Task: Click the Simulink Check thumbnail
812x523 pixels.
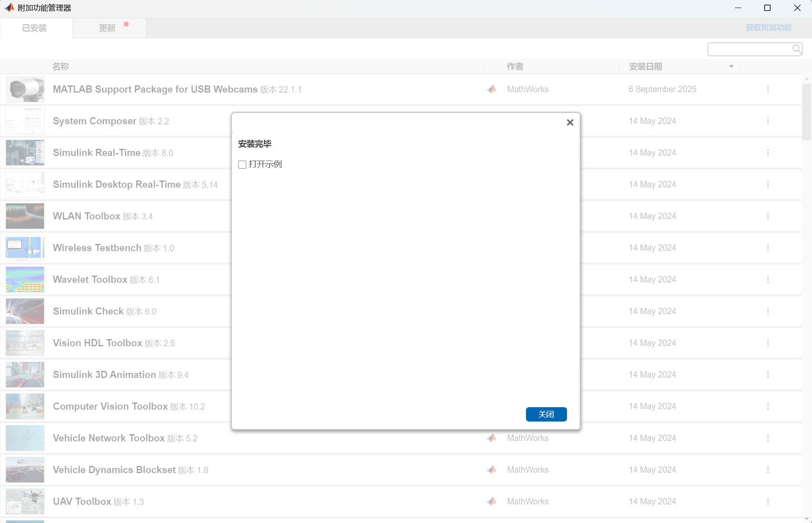Action: 25,311
